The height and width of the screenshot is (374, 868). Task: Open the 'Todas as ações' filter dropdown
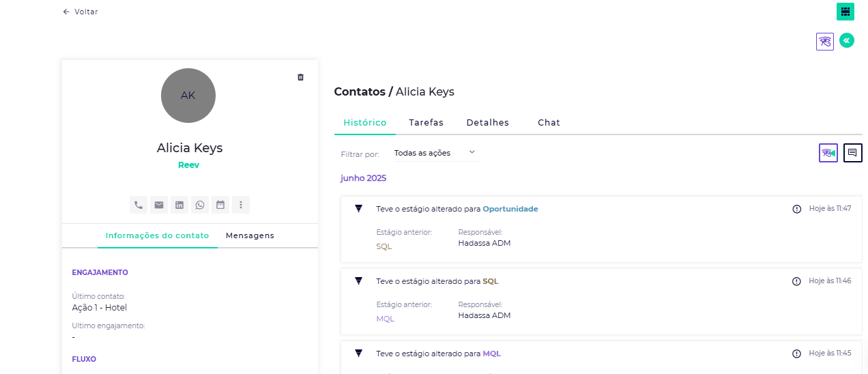435,153
